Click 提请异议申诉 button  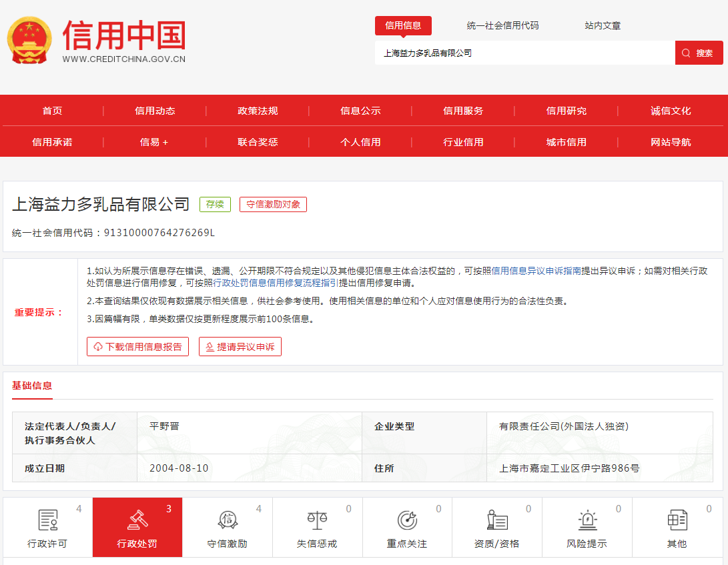point(240,347)
